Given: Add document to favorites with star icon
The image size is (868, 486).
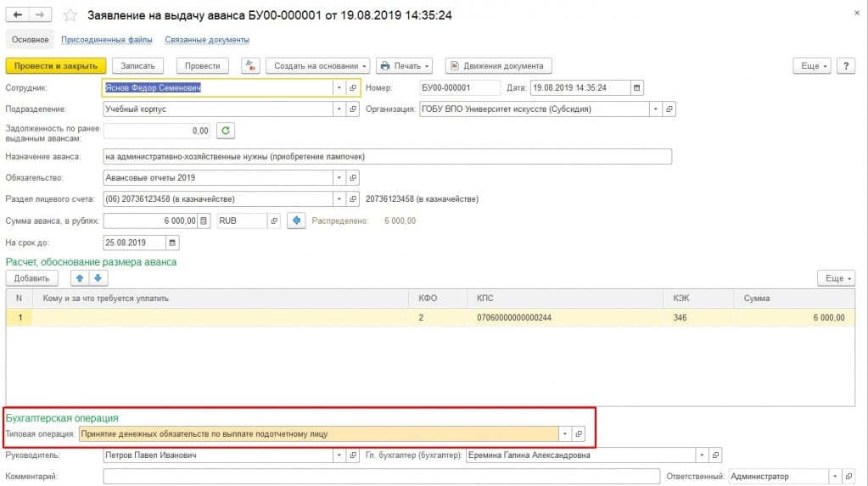Looking at the screenshot, I should point(71,15).
